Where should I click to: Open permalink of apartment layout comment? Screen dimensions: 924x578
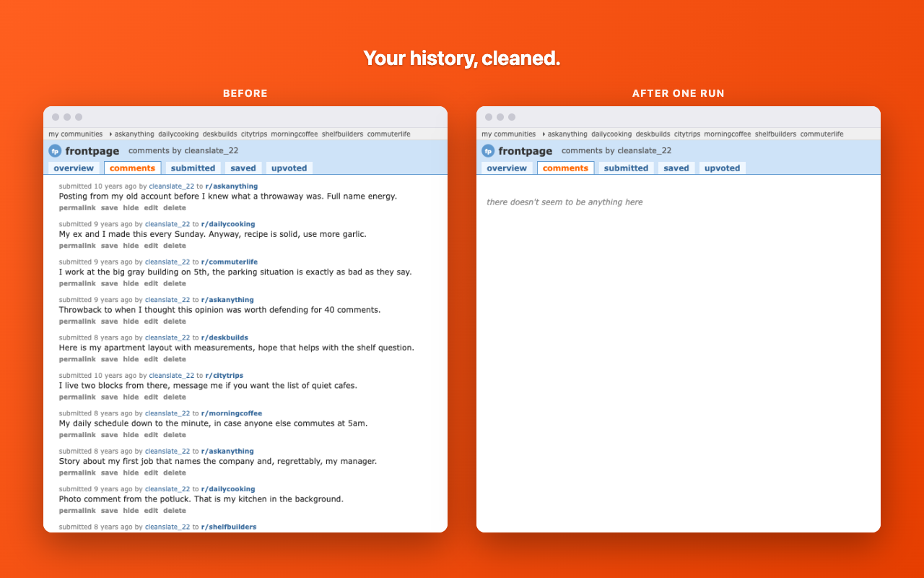pos(77,359)
